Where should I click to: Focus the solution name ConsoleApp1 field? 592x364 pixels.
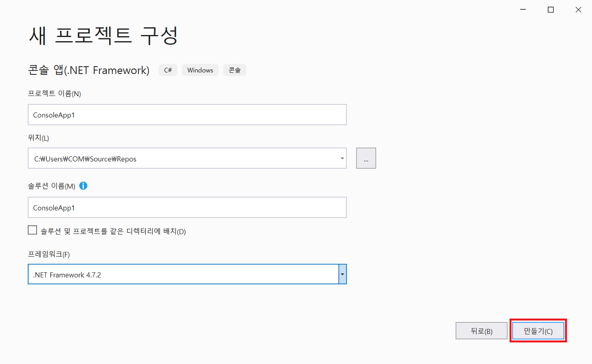point(187,208)
